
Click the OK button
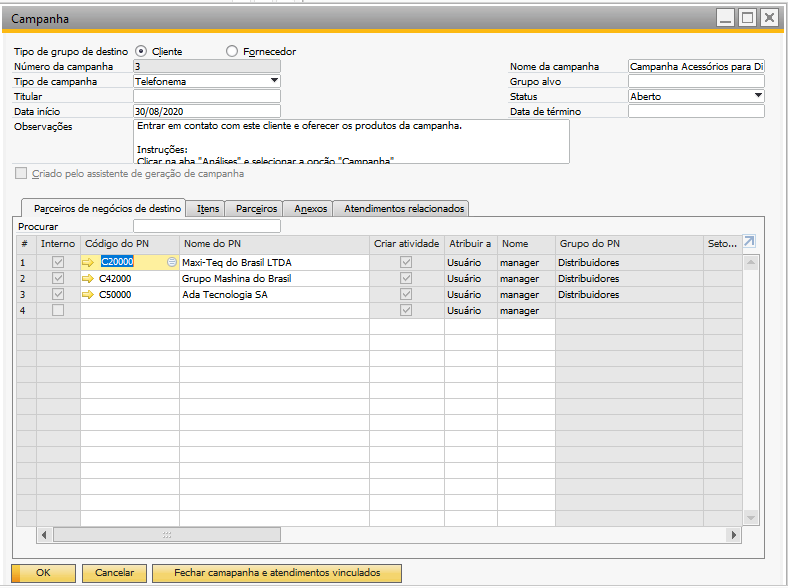(44, 573)
